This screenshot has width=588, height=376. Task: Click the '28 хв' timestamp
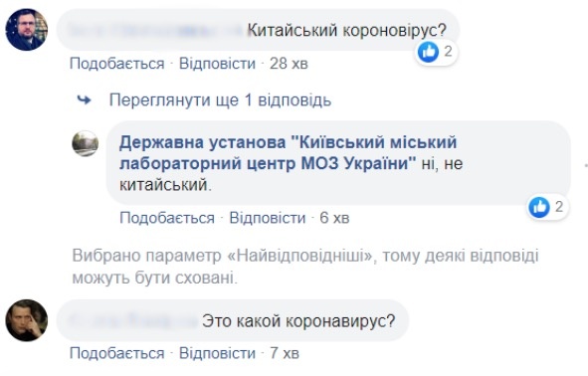click(x=289, y=64)
